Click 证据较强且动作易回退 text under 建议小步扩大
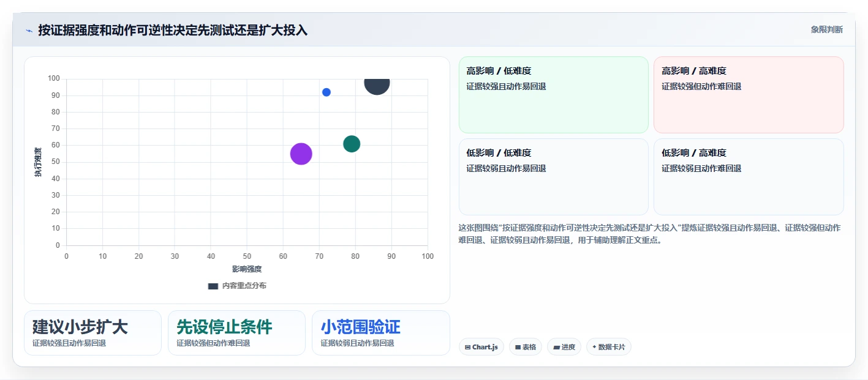This screenshot has width=868, height=380. [x=69, y=343]
